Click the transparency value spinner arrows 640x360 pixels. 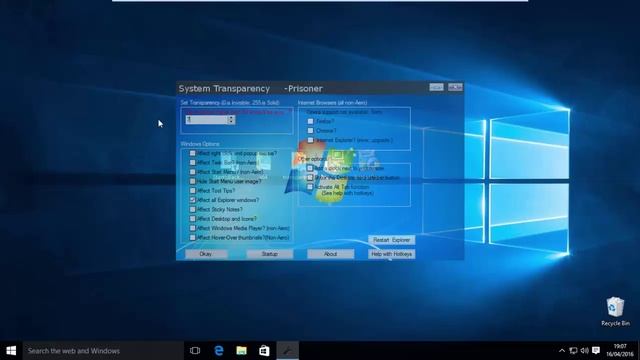coord(231,120)
